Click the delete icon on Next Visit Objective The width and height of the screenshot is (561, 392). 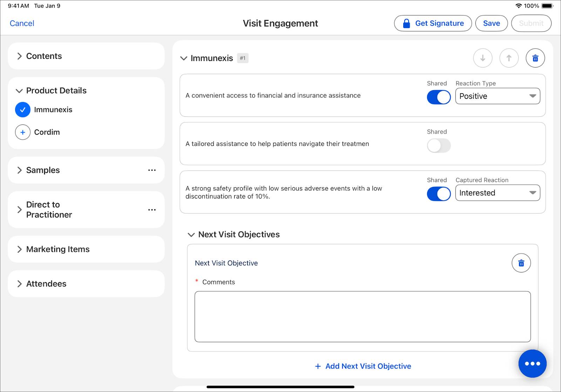[521, 263]
